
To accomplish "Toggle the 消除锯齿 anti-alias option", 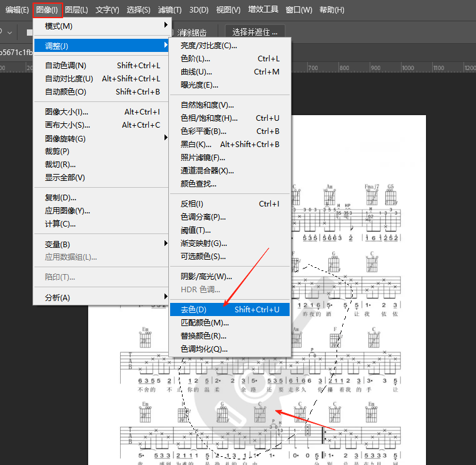I will coord(192,33).
